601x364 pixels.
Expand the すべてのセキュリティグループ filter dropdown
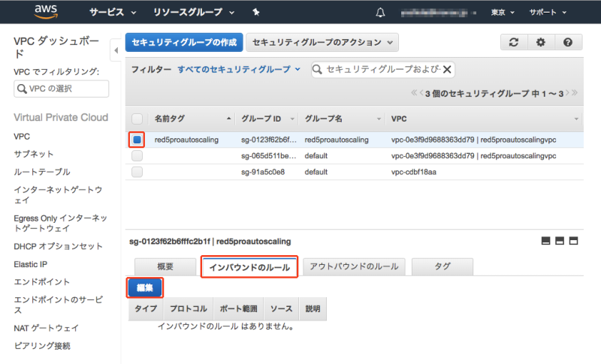click(239, 69)
